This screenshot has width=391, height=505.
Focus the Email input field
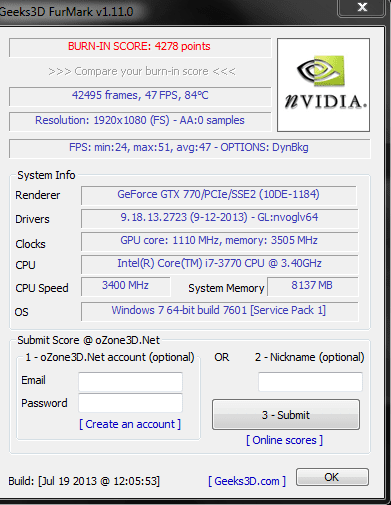[x=130, y=381]
